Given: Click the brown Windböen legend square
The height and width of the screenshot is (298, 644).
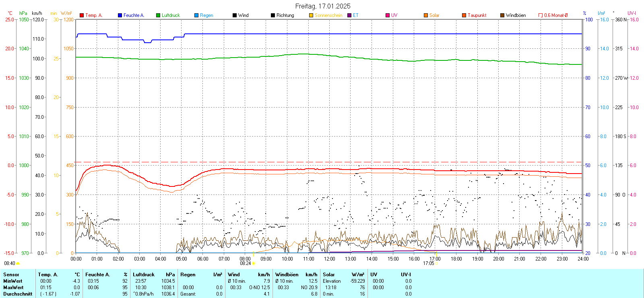Looking at the screenshot, I should click(502, 15).
